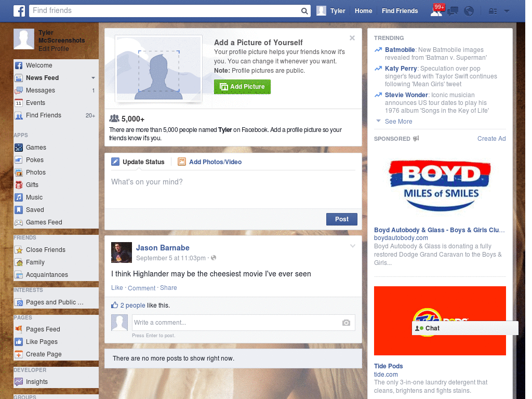Click the Games app icon
This screenshot has width=532, height=399.
click(19, 148)
